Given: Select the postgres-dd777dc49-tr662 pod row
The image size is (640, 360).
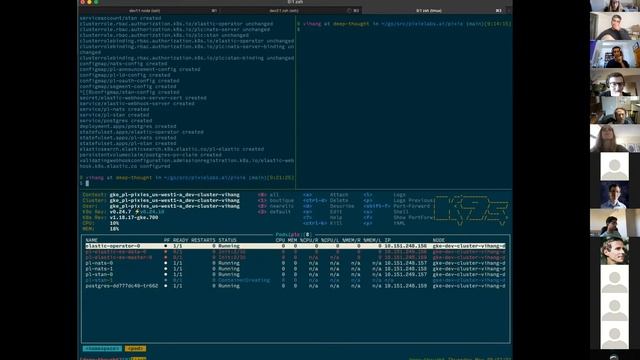Looking at the screenshot, I should [x=295, y=286].
